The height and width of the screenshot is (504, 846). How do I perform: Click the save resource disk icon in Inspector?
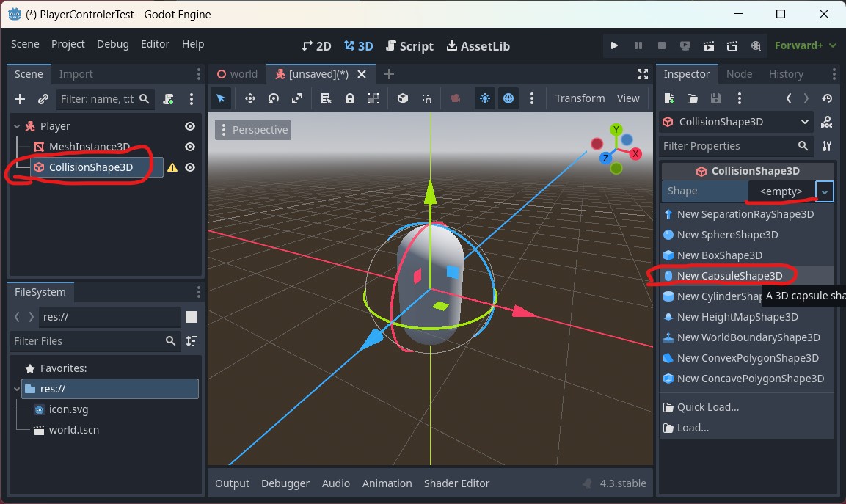tap(715, 98)
